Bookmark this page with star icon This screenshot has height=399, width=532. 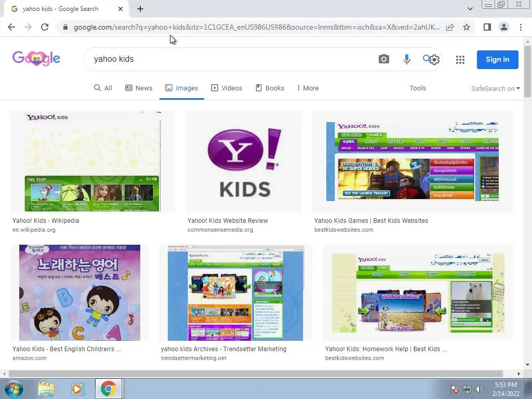(467, 27)
